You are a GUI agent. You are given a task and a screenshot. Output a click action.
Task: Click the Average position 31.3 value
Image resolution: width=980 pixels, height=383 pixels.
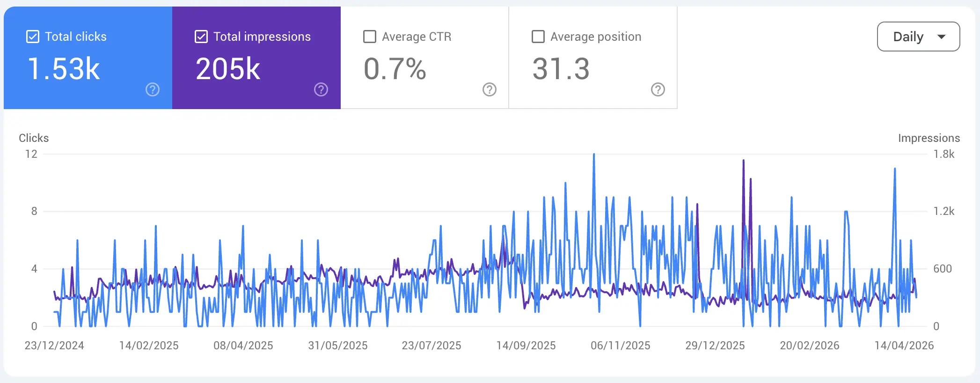[561, 69]
